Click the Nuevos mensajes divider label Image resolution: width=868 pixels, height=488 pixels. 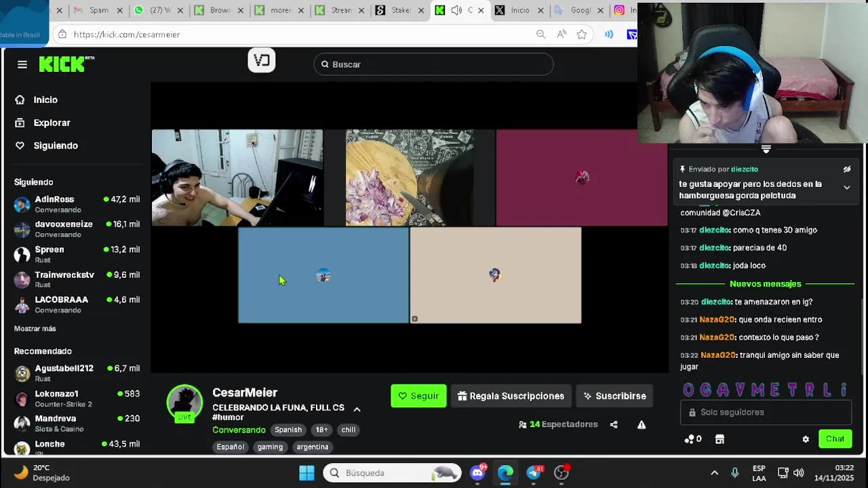(766, 284)
